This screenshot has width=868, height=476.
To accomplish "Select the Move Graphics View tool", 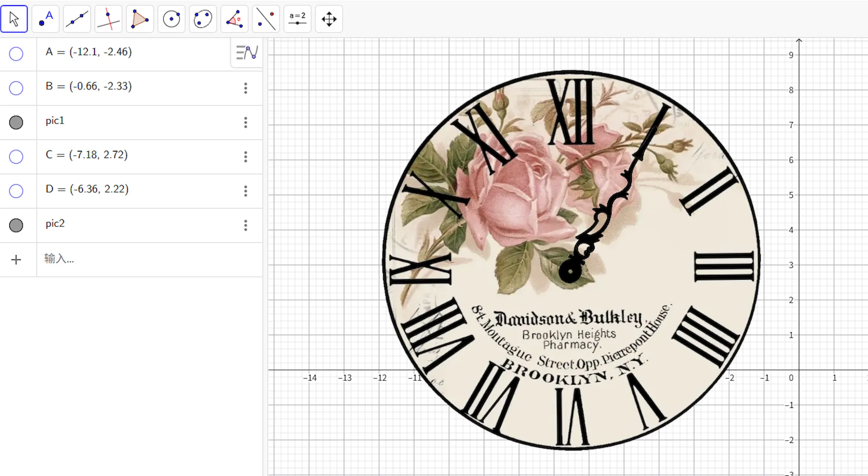I will [329, 19].
